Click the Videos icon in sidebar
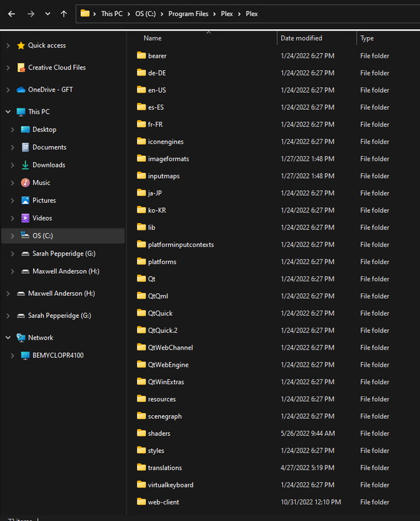The image size is (420, 521). point(25,218)
